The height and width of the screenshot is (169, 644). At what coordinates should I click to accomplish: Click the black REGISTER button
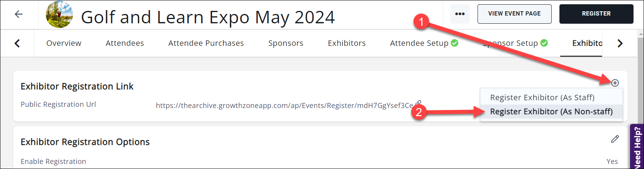[596, 14]
